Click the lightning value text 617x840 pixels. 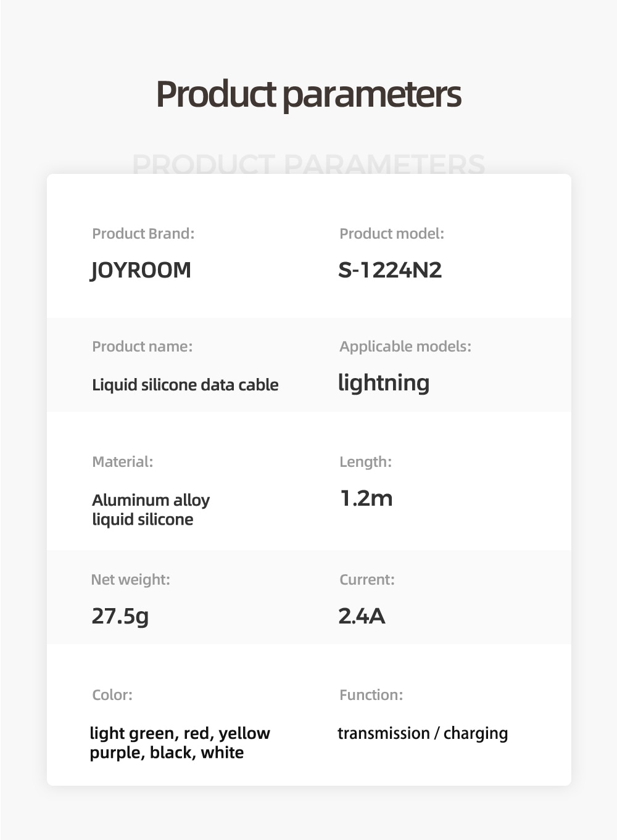384,383
